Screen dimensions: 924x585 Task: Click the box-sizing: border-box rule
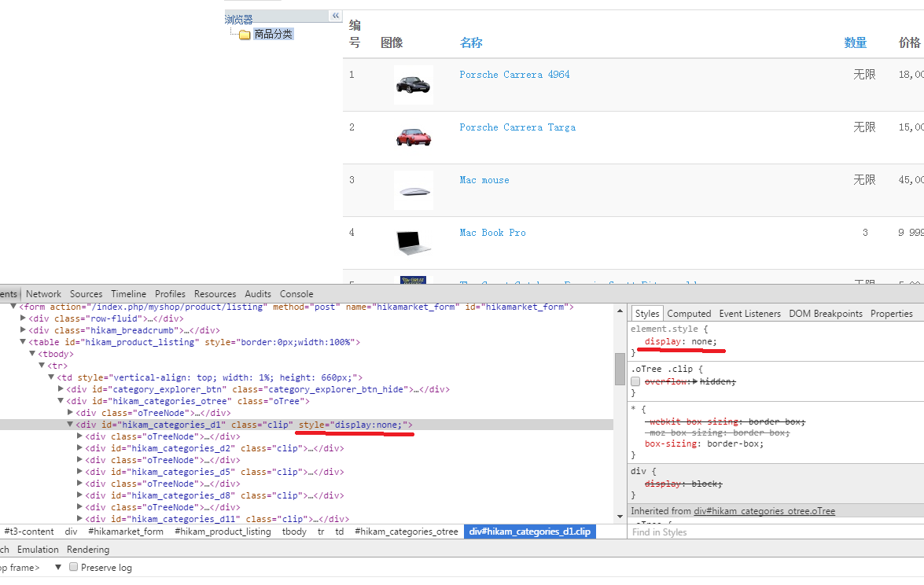(x=704, y=443)
